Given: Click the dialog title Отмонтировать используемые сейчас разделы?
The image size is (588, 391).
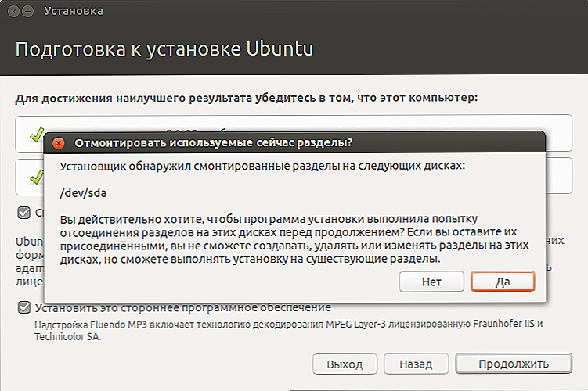Looking at the screenshot, I should tap(214, 142).
